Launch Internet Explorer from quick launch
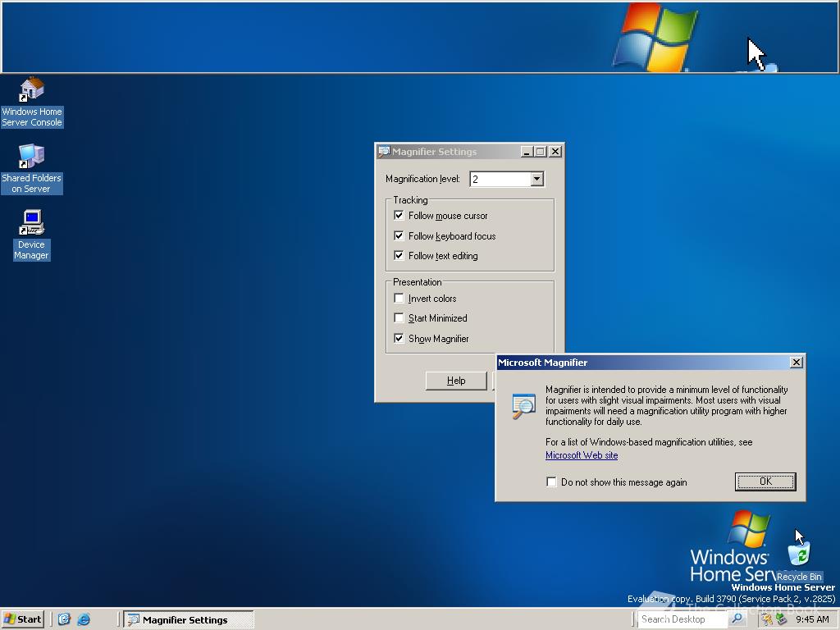 84,619
